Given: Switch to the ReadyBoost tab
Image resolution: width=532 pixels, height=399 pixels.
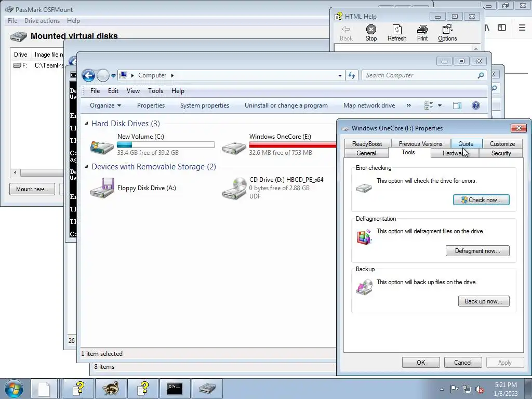Looking at the screenshot, I should point(367,144).
